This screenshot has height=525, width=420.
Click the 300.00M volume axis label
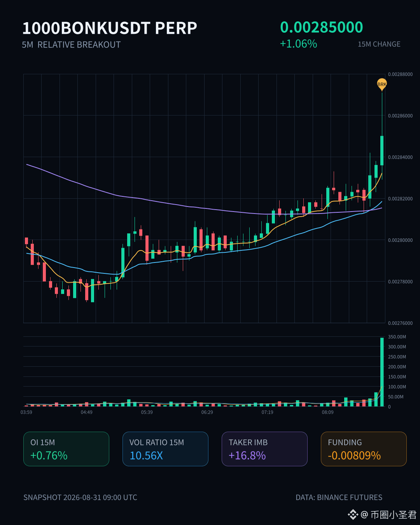[397, 347]
